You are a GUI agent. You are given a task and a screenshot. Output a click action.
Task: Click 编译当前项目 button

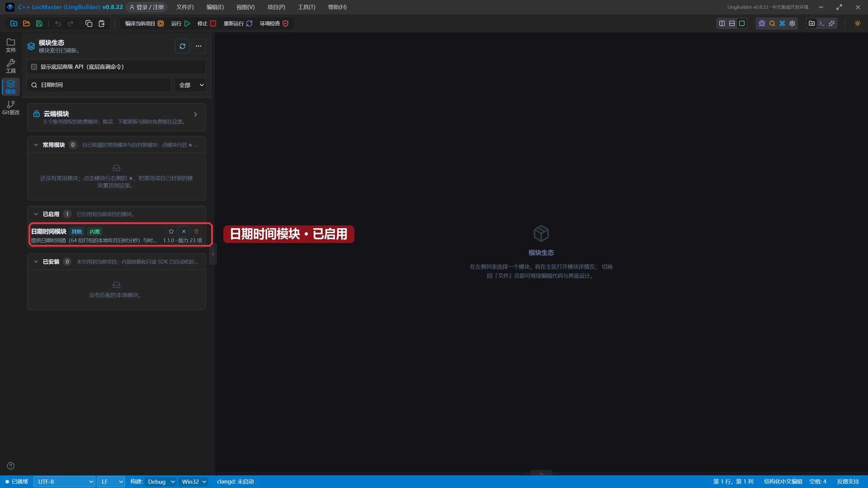[144, 23]
